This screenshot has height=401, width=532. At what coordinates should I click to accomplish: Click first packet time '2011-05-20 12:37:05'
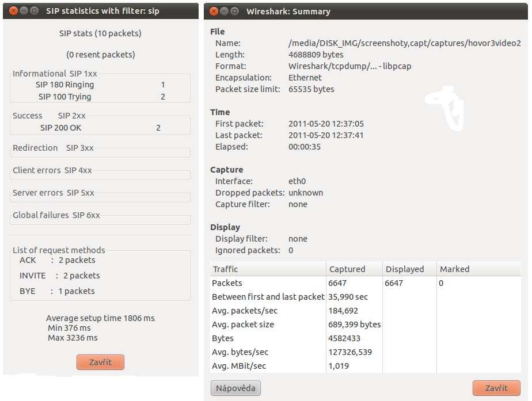pos(326,124)
